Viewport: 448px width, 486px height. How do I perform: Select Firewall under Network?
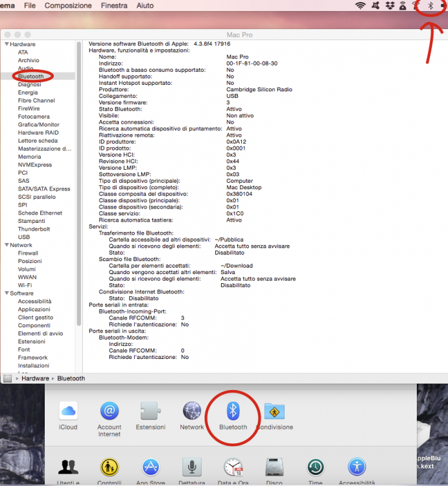[28, 253]
